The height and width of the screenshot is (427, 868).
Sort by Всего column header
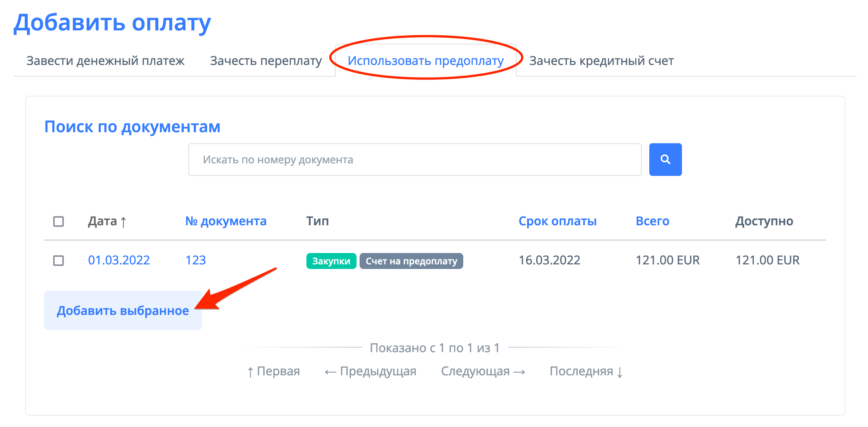[652, 221]
